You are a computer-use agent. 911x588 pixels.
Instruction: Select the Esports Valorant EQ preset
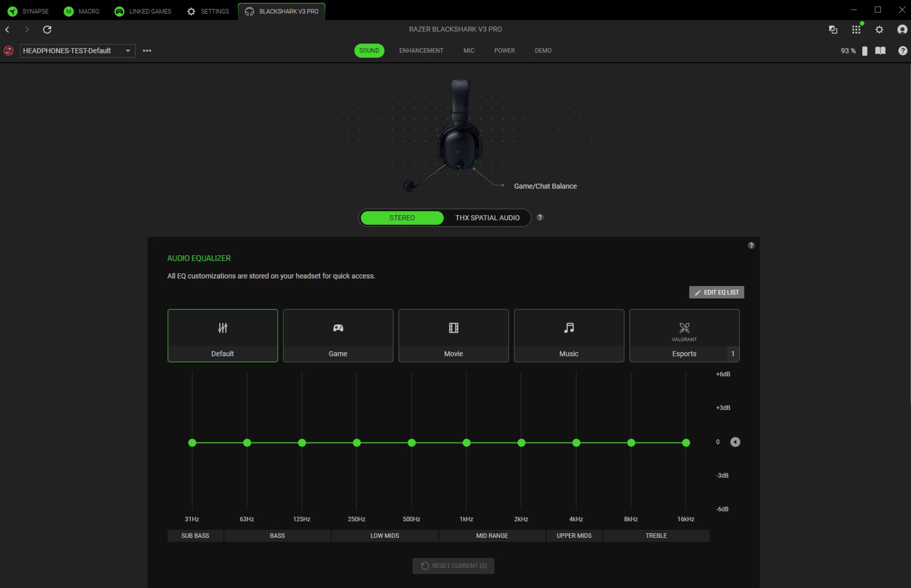(x=684, y=336)
